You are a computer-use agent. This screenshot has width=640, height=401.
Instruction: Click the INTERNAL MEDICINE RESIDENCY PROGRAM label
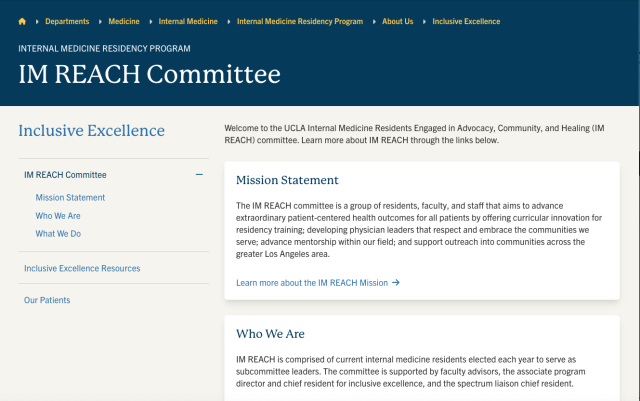(x=104, y=49)
